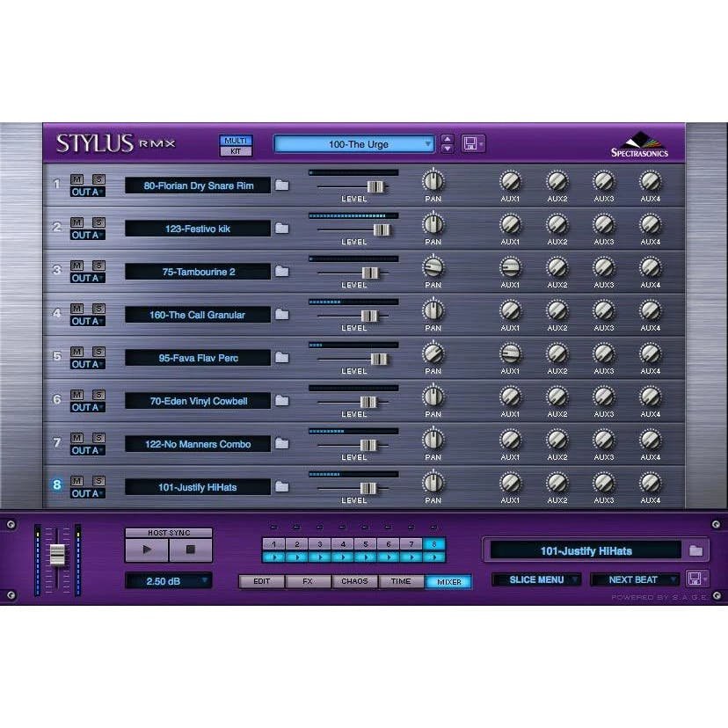Click the 80-Florian Dry Snare Rim name field
Viewport: 728px width, 728px height.
tap(198, 186)
